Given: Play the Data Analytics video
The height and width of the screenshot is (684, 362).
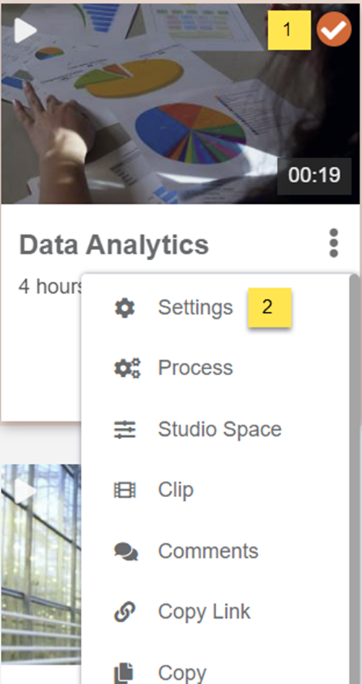Looking at the screenshot, I should pos(25,31).
